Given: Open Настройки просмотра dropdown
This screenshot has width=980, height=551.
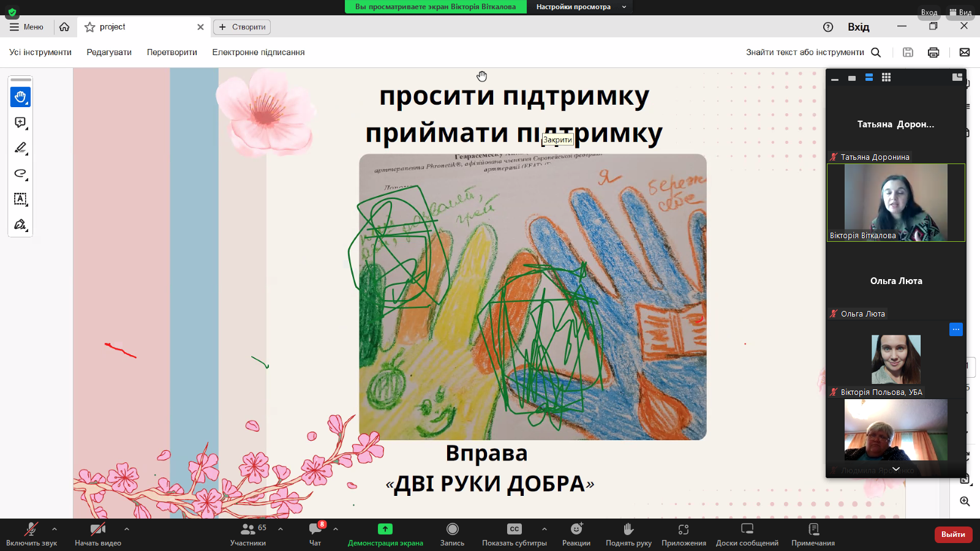Looking at the screenshot, I should coord(579,7).
